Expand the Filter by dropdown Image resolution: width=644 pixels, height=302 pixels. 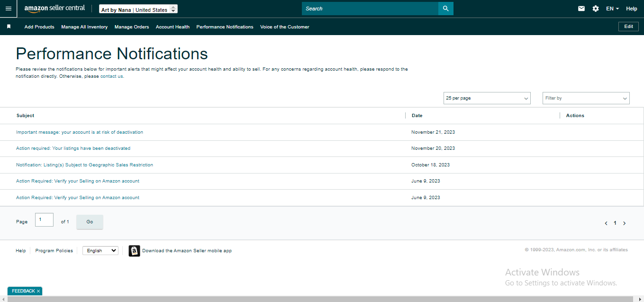point(586,98)
